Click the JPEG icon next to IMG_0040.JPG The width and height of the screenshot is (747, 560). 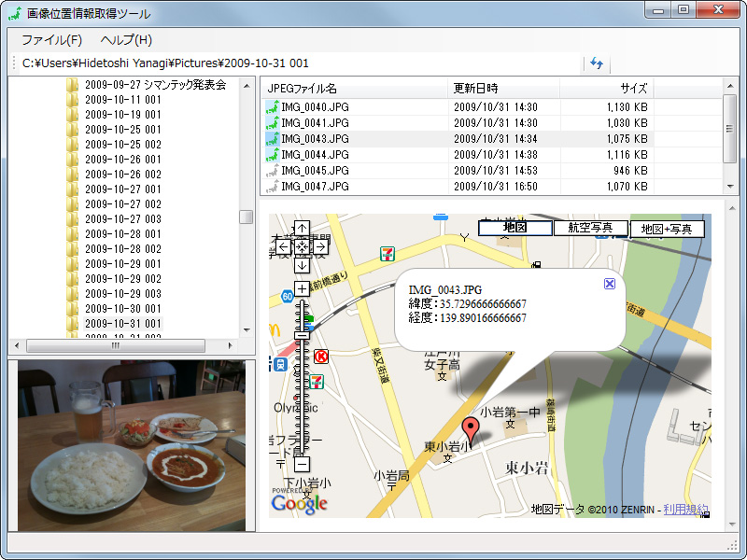(x=272, y=107)
